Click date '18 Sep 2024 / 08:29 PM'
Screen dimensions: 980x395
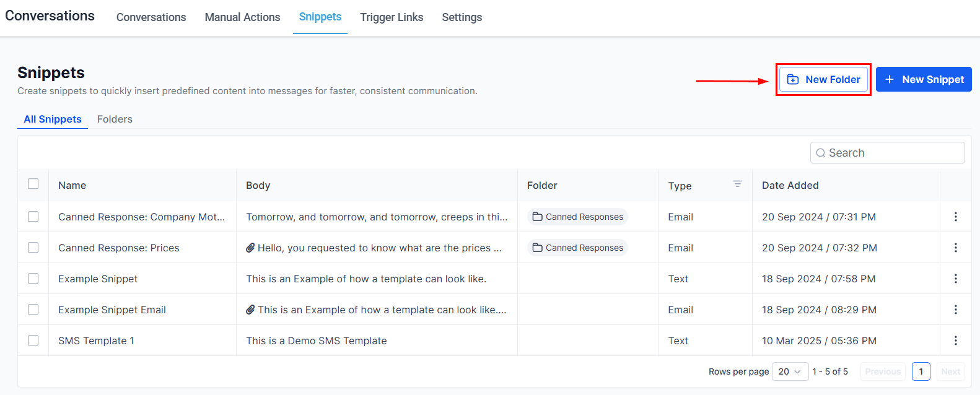[x=819, y=310]
